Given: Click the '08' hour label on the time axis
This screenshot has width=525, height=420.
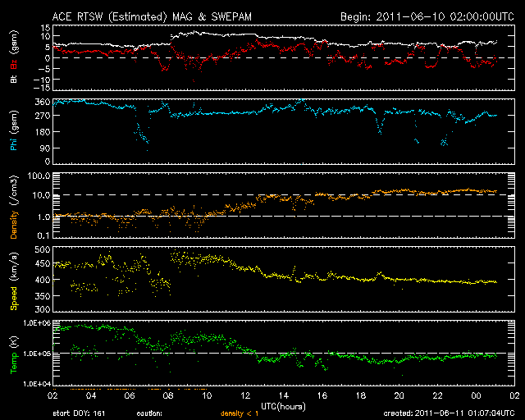Looking at the screenshot, I should click(168, 396).
